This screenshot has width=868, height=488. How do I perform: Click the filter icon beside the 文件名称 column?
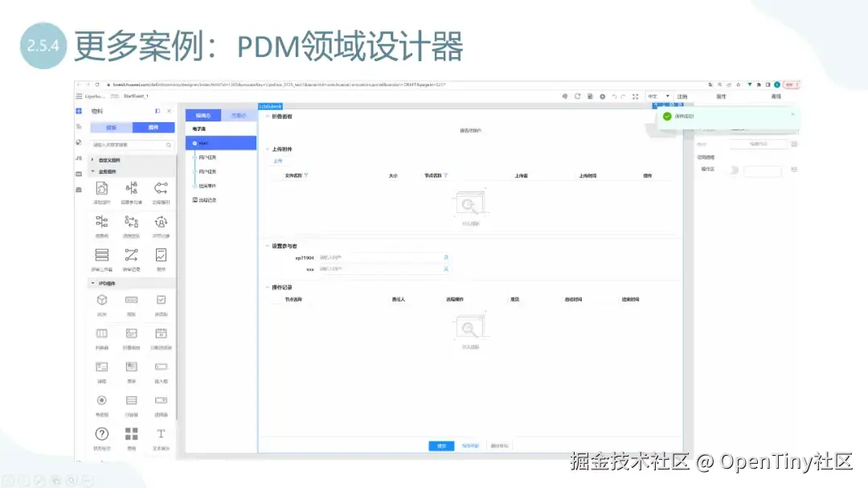coord(307,175)
